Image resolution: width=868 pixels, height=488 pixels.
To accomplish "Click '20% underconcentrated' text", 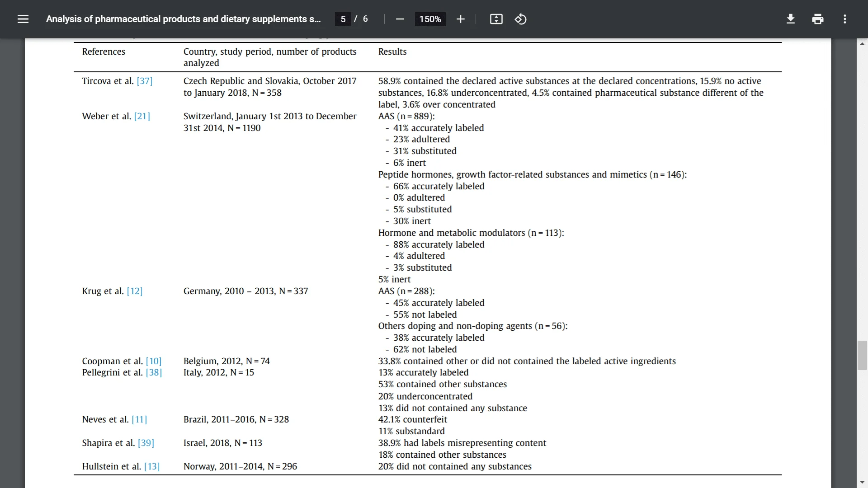I will click(x=425, y=396).
